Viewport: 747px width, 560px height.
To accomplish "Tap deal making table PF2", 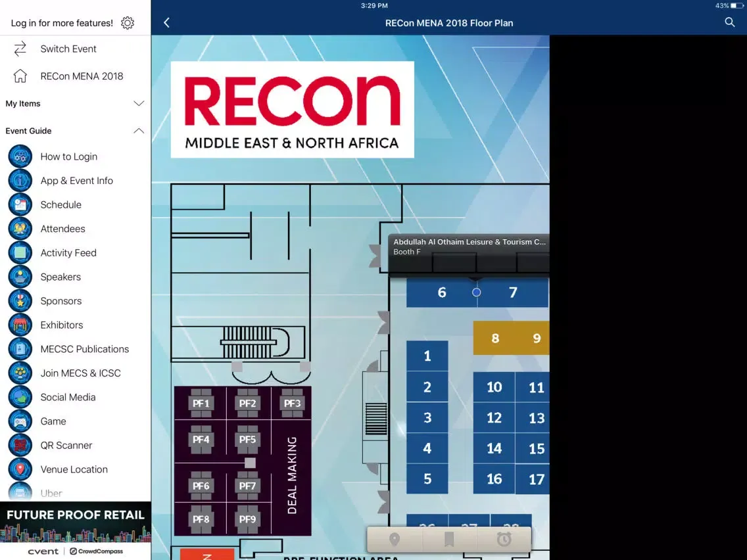I will coord(247,403).
